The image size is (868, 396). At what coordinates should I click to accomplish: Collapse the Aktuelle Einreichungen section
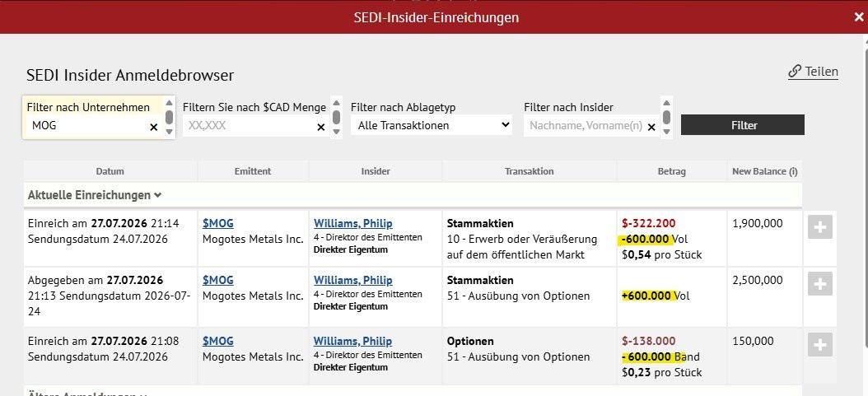95,195
